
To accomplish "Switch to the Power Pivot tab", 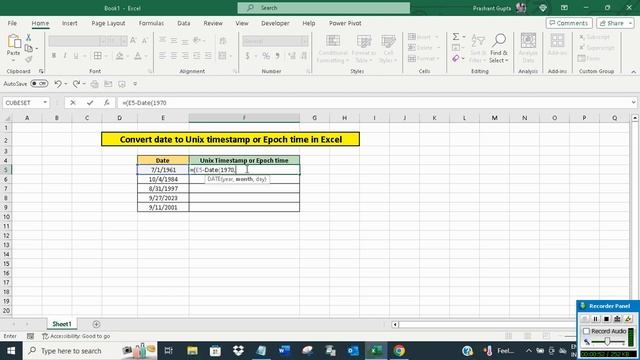I will [x=345, y=23].
